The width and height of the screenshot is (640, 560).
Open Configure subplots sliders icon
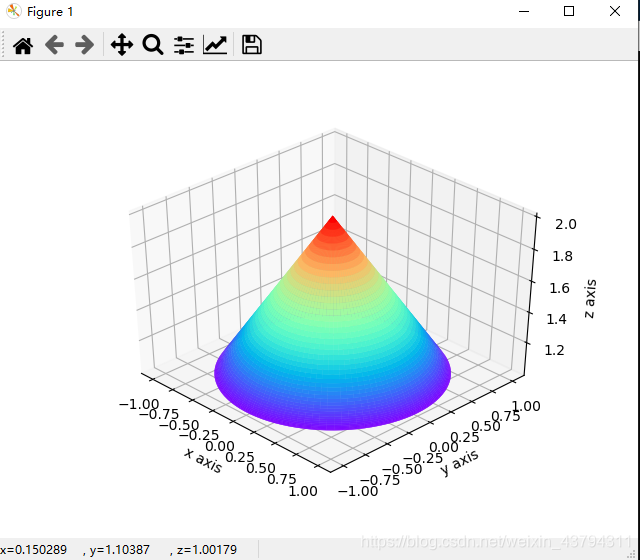(x=184, y=45)
